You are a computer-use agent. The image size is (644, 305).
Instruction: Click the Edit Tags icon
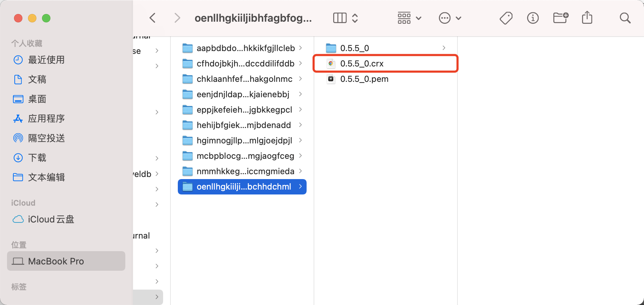pos(506,18)
